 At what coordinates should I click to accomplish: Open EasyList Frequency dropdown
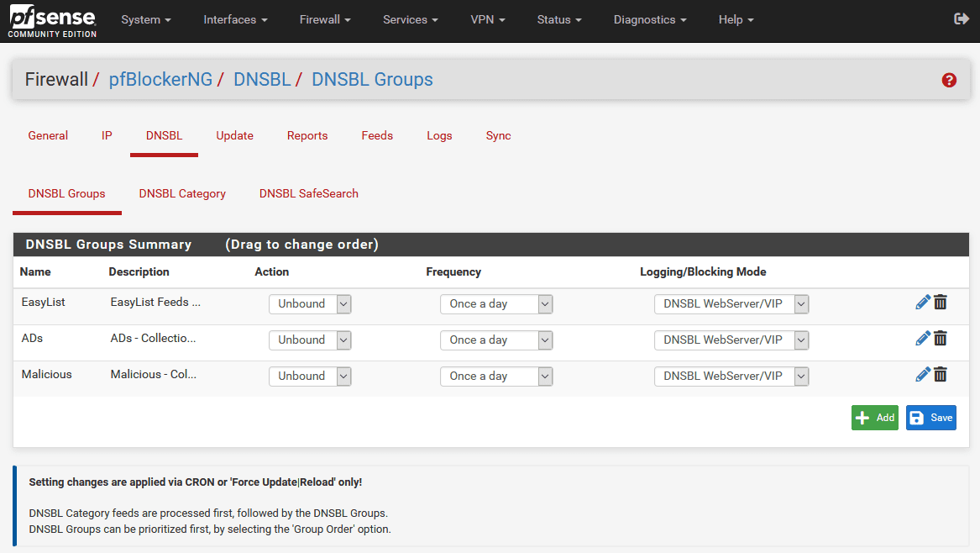click(496, 304)
